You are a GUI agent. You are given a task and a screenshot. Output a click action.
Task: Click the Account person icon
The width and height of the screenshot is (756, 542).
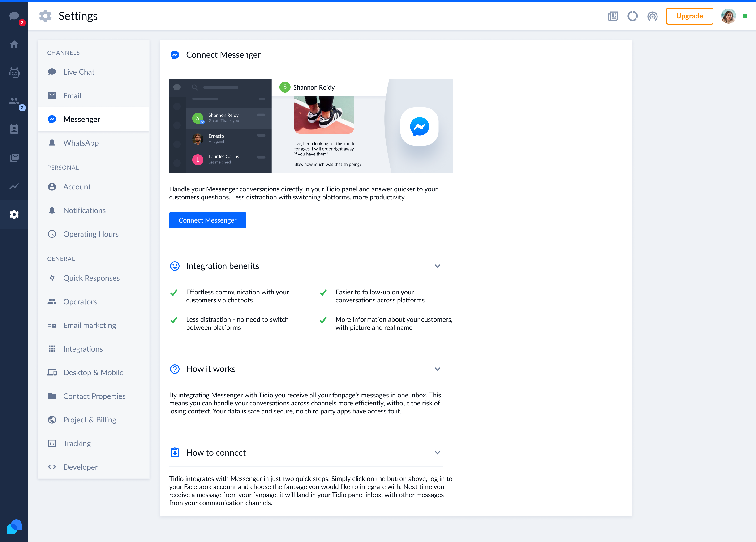[52, 187]
